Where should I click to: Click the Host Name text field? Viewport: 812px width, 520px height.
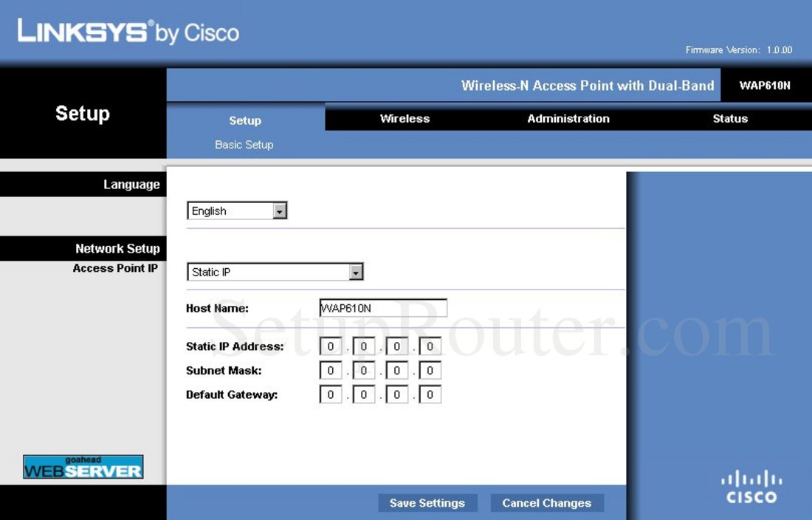383,307
